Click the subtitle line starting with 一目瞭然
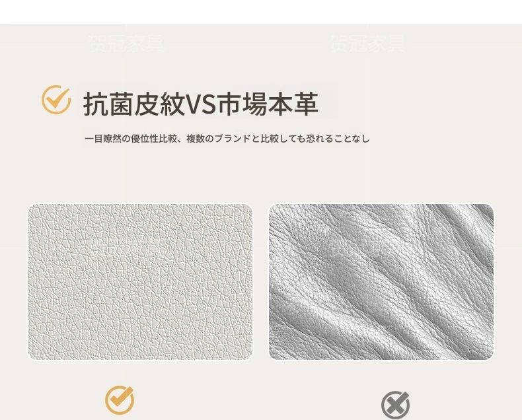522x420 pixels. pos(227,139)
